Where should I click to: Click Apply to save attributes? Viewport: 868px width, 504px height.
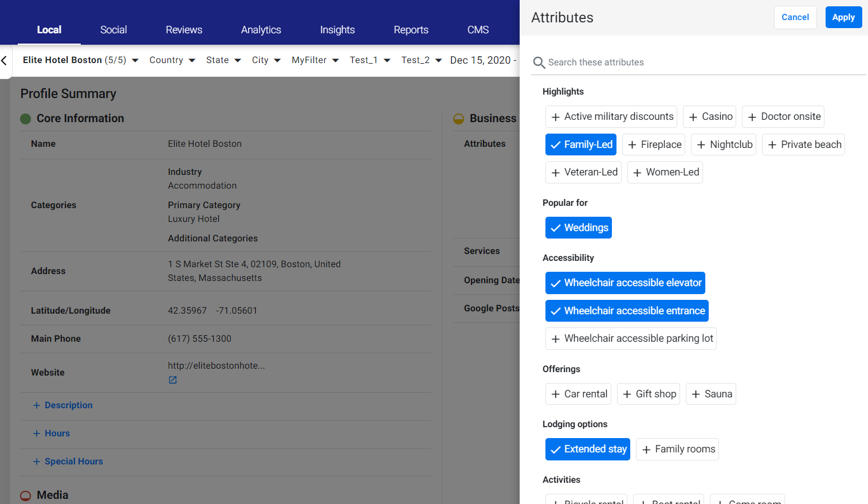pyautogui.click(x=843, y=17)
